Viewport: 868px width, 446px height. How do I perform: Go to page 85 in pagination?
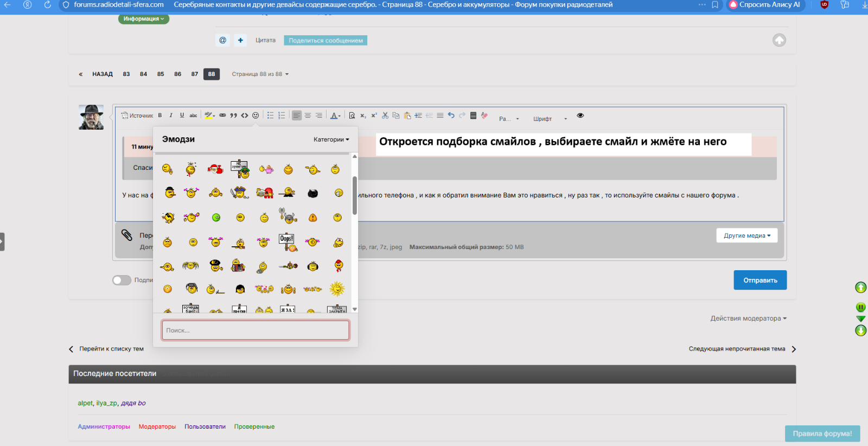(x=161, y=74)
